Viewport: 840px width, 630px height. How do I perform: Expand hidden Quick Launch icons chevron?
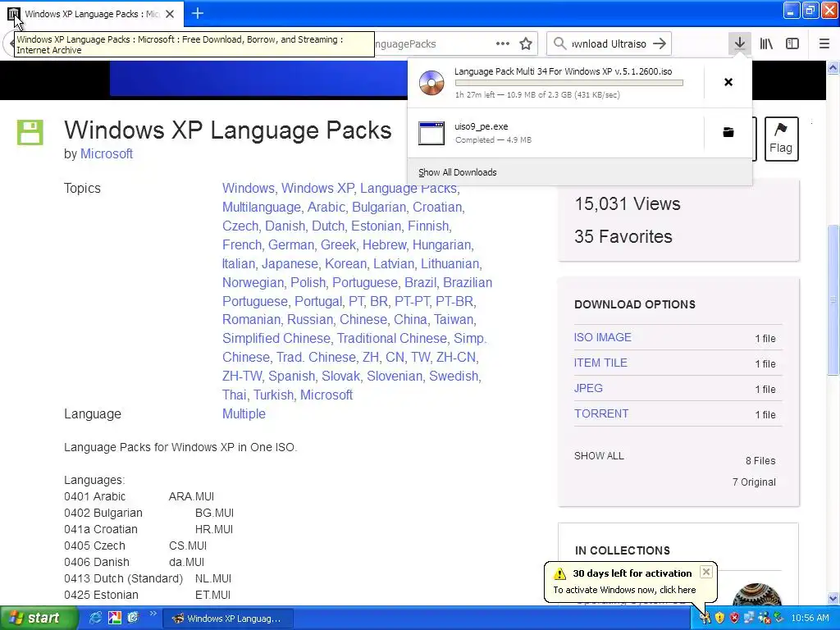[x=153, y=614]
